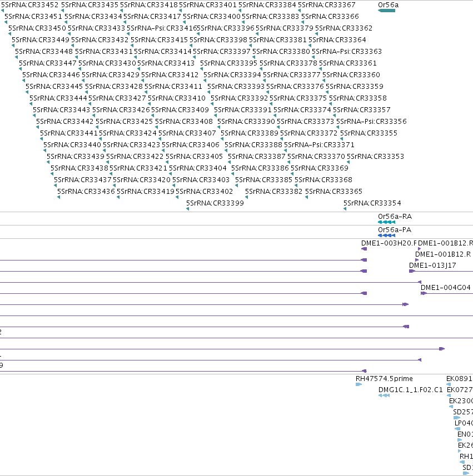
Task: Click the DMG1C.1_1.F02.C1 EST arrow glyph
Action: [384, 395]
